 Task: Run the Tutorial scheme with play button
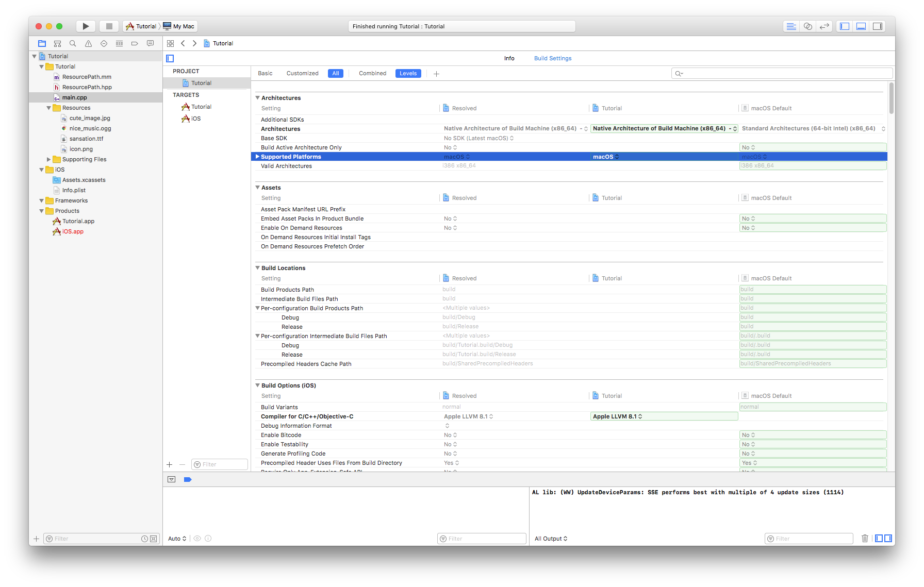(x=86, y=26)
